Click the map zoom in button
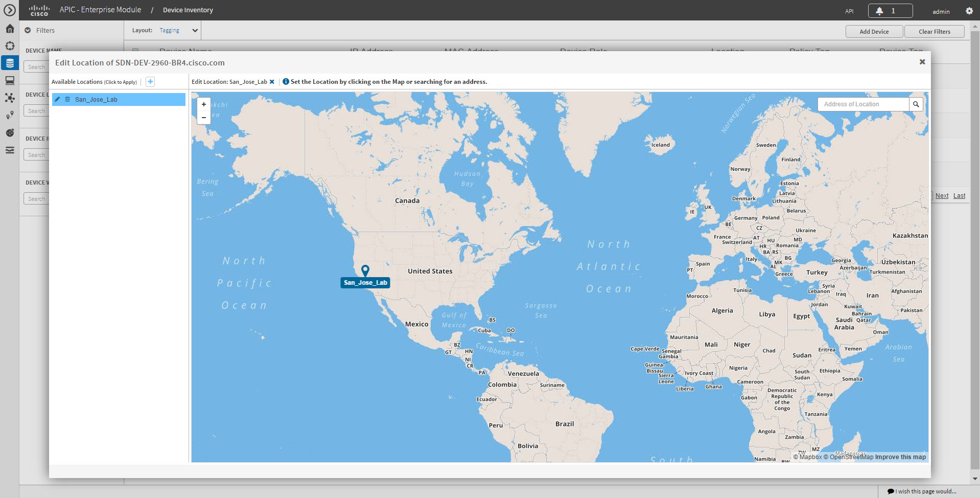The image size is (980, 498). 203,104
